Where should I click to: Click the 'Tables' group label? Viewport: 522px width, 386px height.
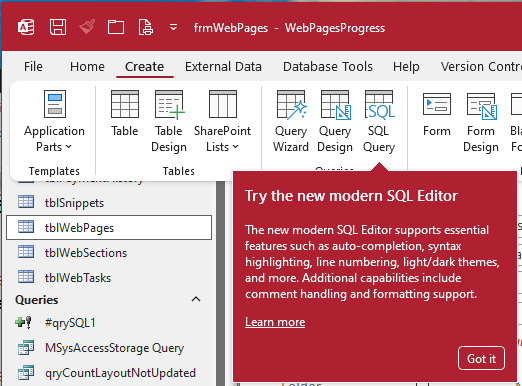pyautogui.click(x=179, y=171)
